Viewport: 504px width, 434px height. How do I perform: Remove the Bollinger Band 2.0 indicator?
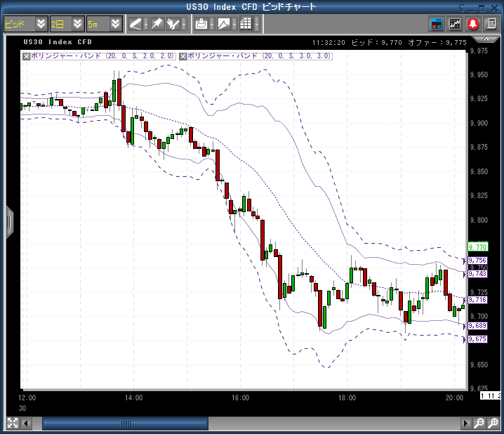coord(27,56)
